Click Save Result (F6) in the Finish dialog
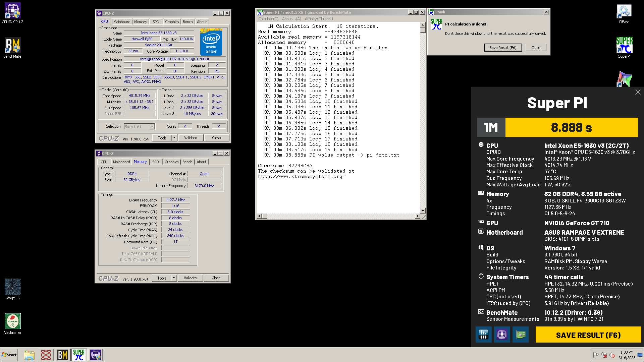The image size is (644, 362). (503, 48)
